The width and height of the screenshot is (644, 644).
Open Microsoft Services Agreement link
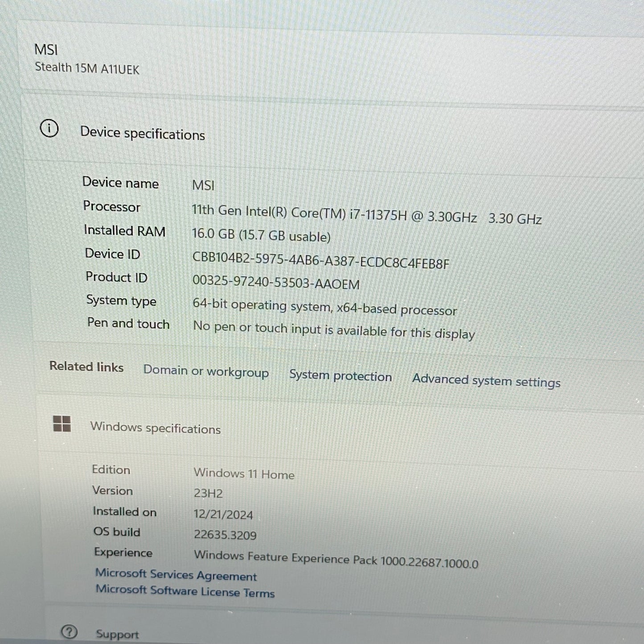(176, 574)
